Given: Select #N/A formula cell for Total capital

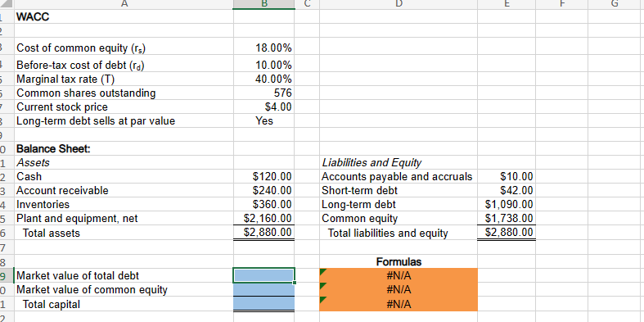Looking at the screenshot, I should coord(399,304).
